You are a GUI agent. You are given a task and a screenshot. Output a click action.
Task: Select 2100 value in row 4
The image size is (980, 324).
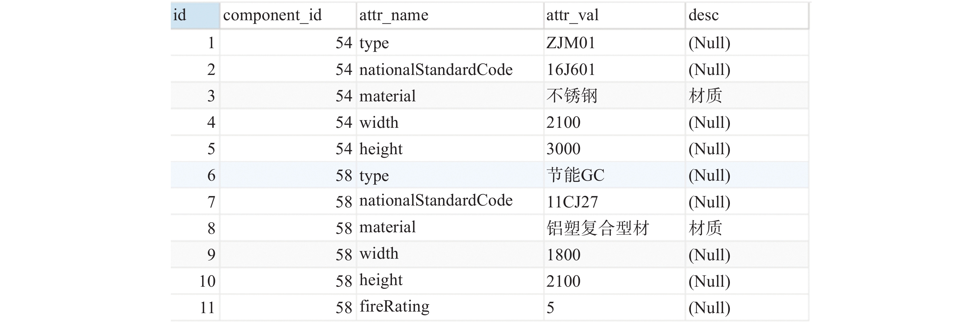pos(614,123)
